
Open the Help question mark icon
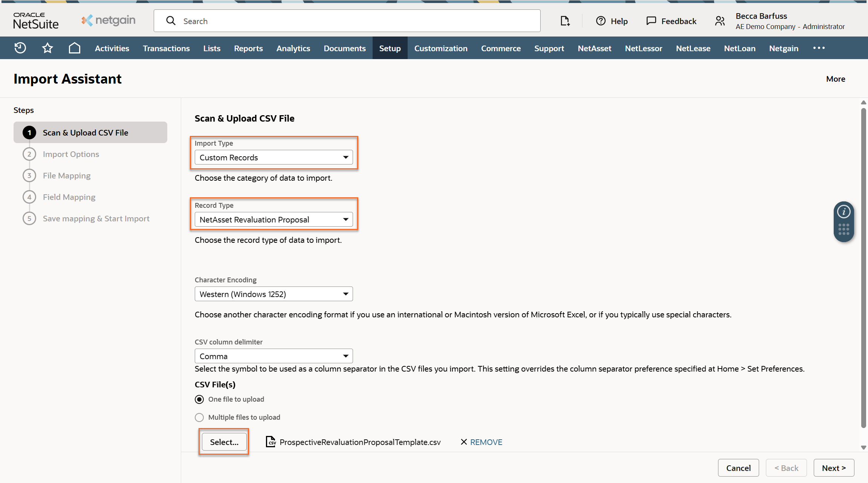coord(601,21)
